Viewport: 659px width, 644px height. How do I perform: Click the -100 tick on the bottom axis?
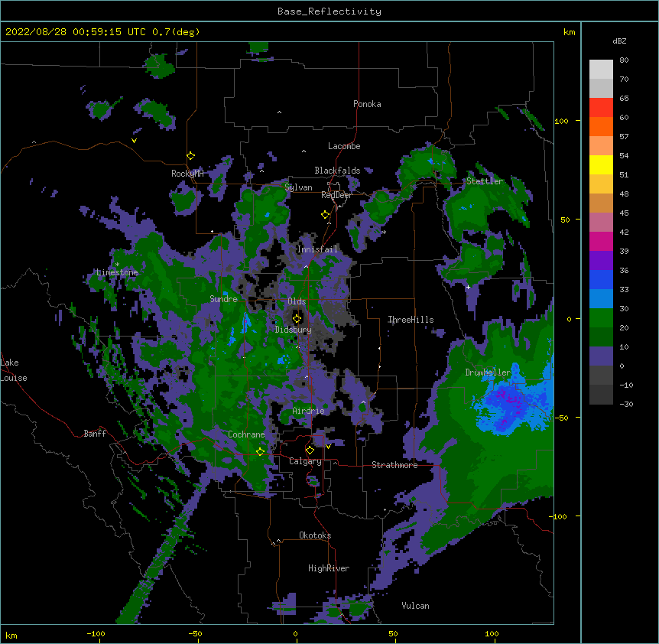point(96,634)
